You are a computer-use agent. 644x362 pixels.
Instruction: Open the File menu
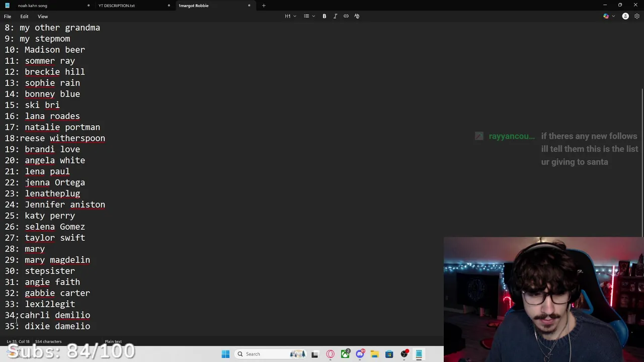(8, 17)
